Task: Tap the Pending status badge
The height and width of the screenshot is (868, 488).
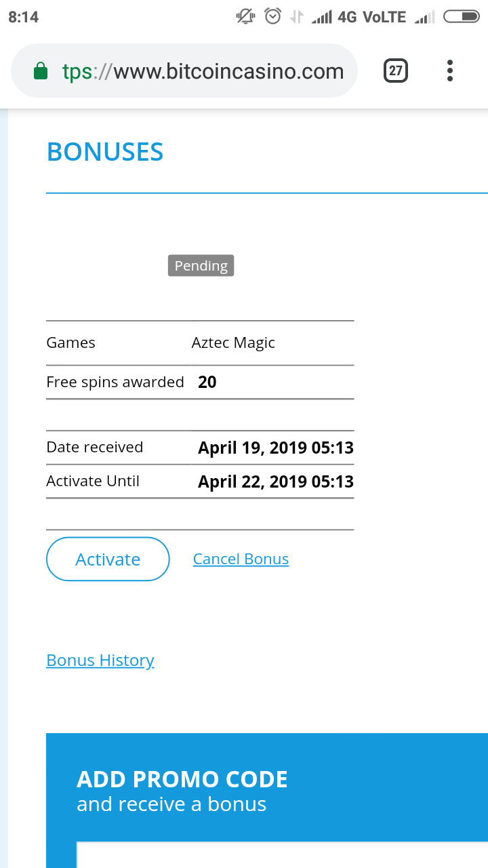Action: [x=201, y=266]
